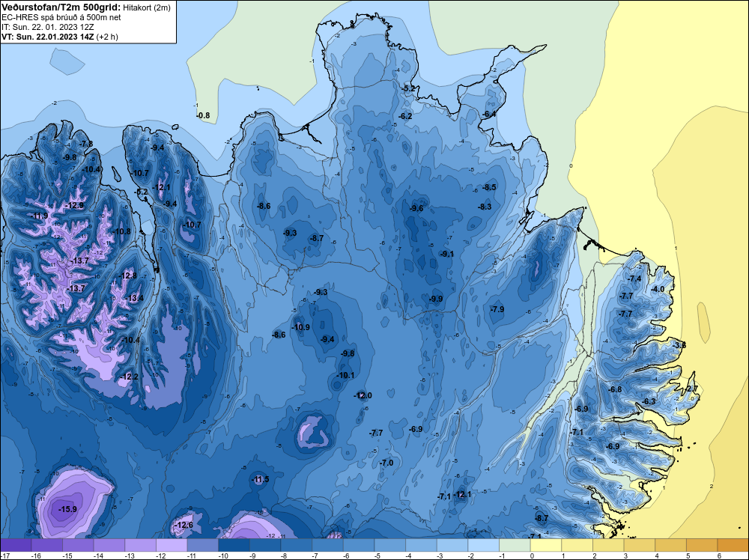
Task: Click the -8.5 temperature value
Action: tap(489, 187)
